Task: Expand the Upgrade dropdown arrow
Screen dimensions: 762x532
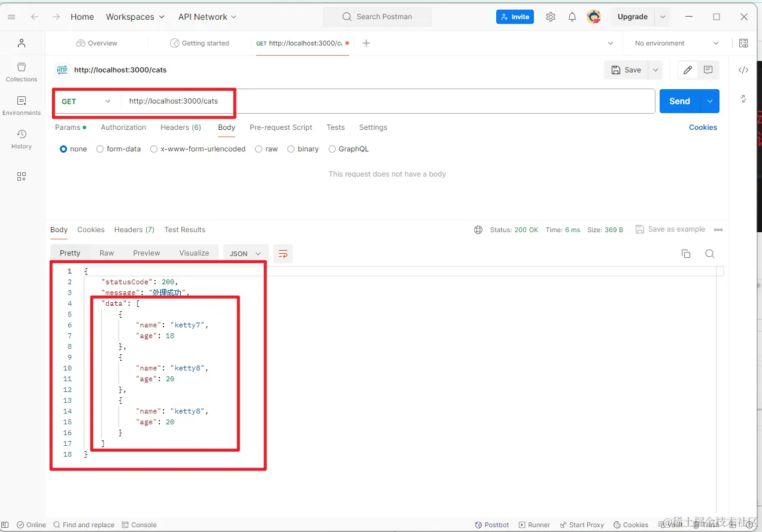Action: coord(663,17)
